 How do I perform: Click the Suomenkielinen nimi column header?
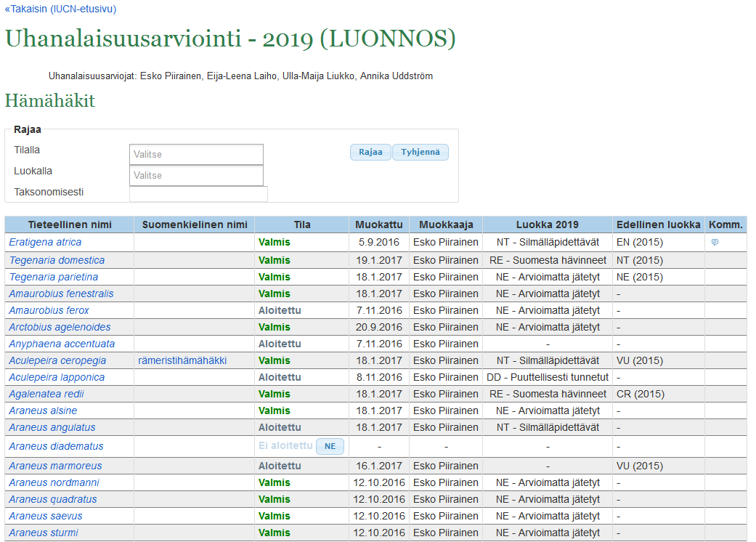(195, 225)
